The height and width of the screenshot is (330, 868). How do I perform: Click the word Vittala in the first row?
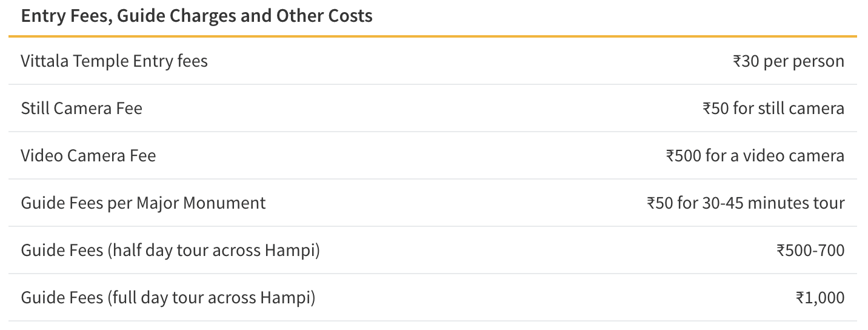click(44, 61)
